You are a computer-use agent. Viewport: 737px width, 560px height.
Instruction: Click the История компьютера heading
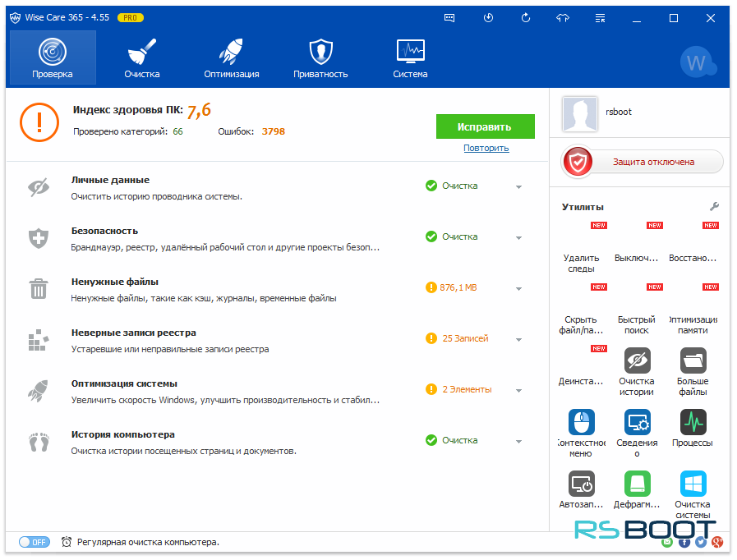point(122,434)
